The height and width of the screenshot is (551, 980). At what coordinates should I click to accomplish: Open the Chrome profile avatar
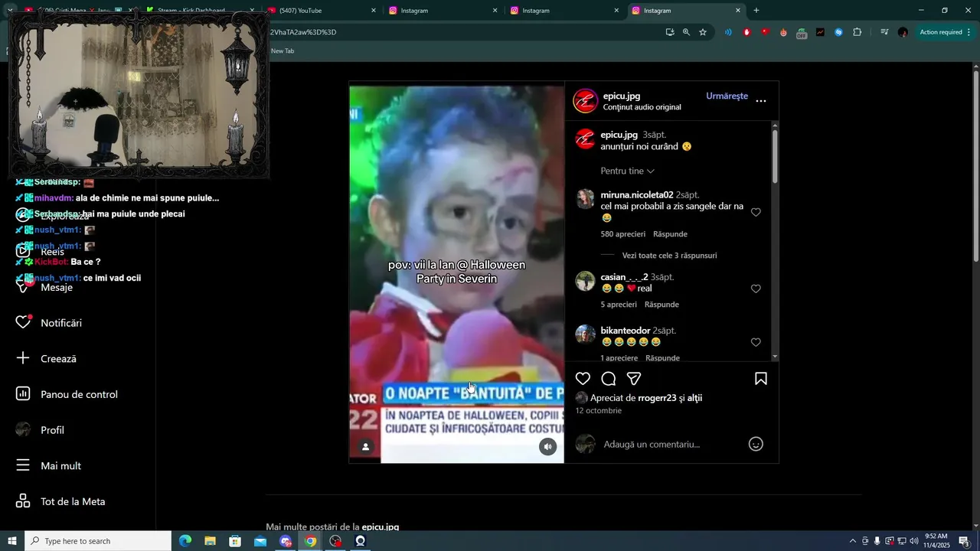coord(903,32)
